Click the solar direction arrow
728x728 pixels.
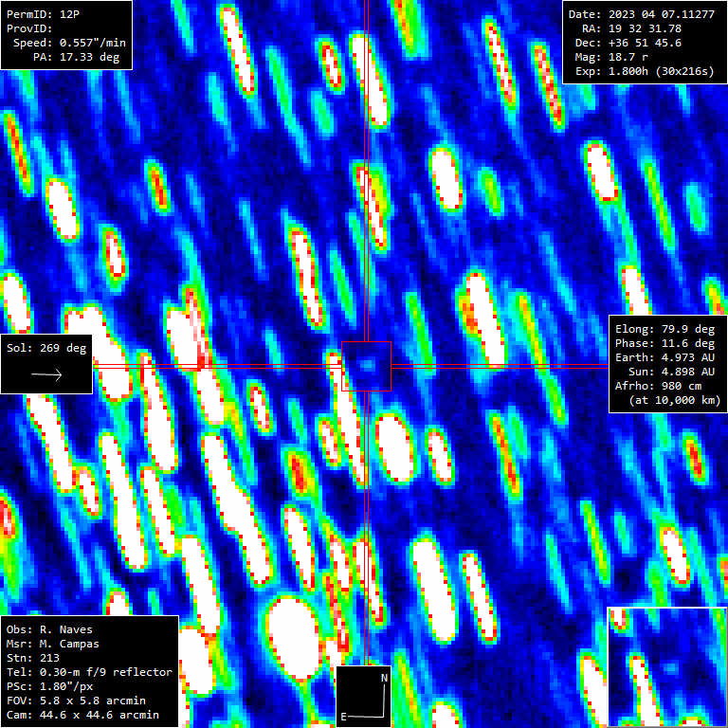tap(46, 374)
